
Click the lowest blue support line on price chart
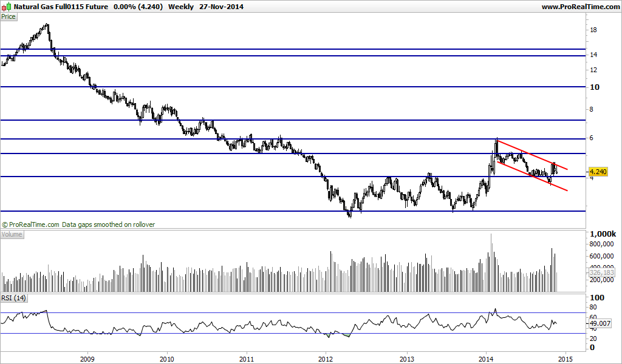click(x=293, y=211)
